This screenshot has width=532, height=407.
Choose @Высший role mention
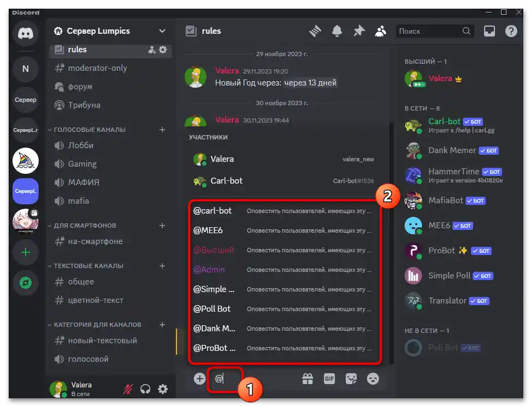(x=284, y=250)
